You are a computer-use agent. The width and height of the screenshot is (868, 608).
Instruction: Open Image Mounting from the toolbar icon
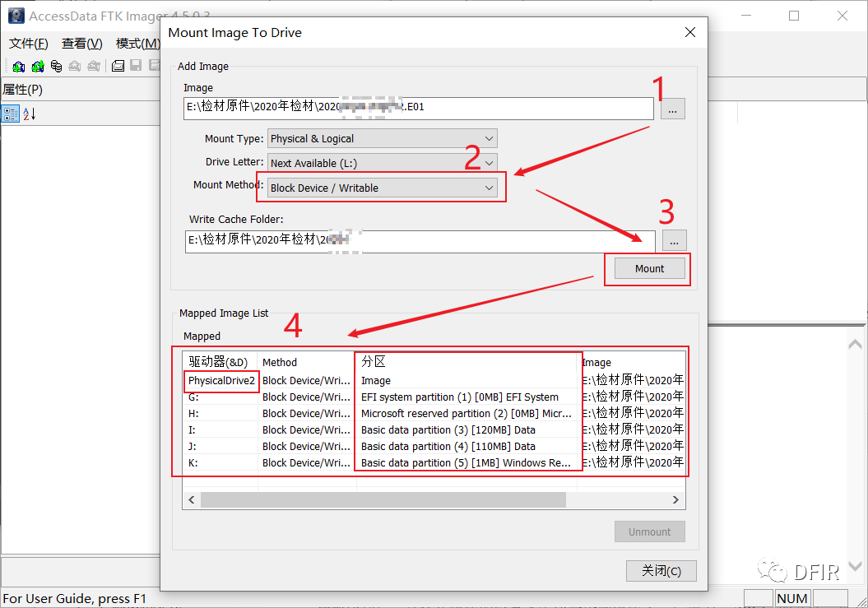point(56,67)
